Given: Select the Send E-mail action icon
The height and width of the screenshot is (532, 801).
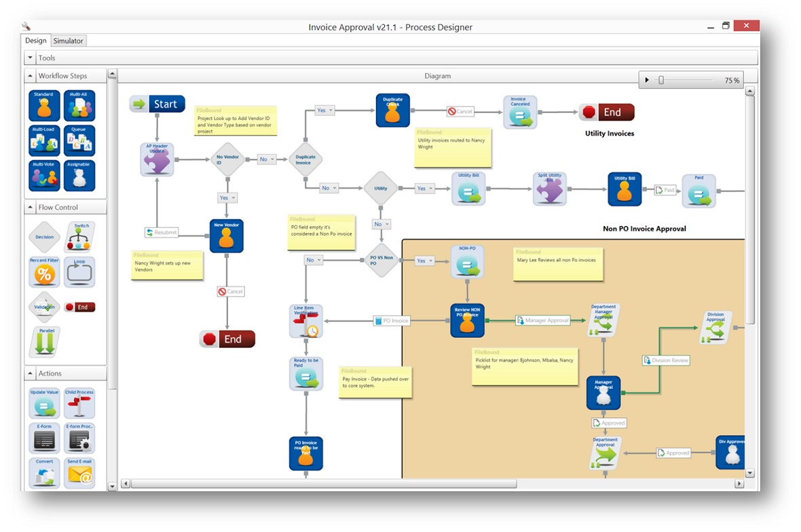Looking at the screenshot, I should pyautogui.click(x=79, y=473).
